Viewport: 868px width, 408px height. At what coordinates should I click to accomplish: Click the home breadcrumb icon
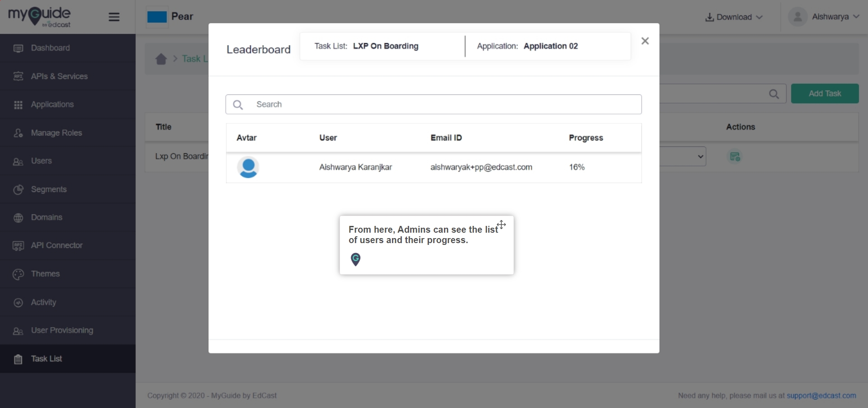click(161, 59)
